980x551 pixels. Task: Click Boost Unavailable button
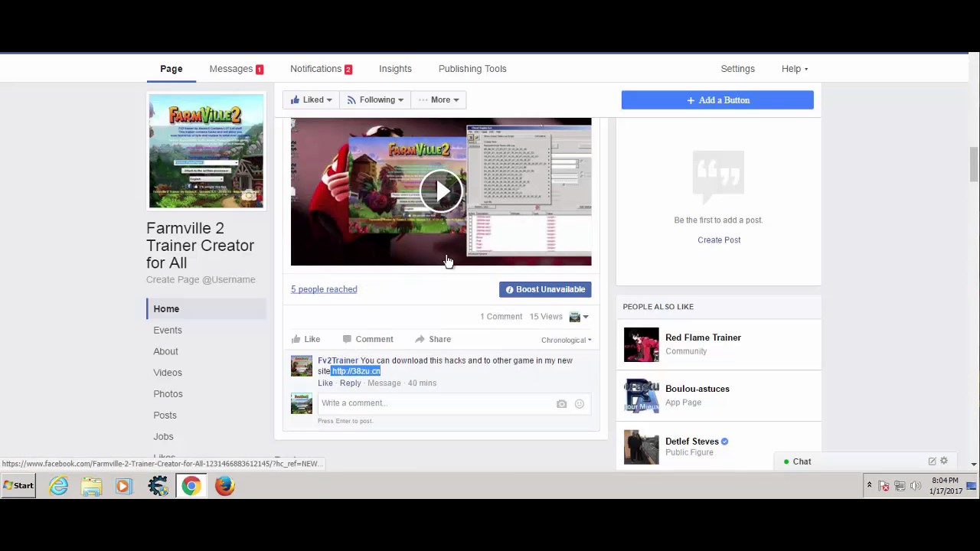pyautogui.click(x=545, y=289)
